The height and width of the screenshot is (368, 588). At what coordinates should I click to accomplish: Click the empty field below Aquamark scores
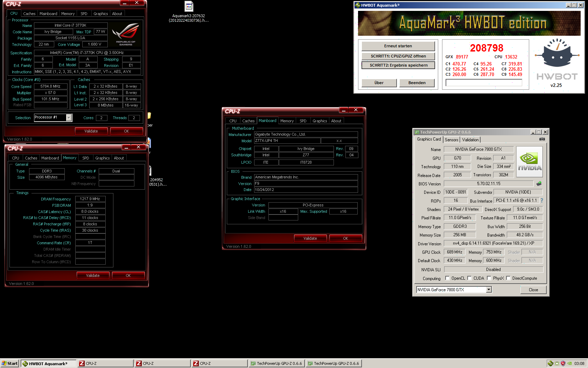(x=484, y=83)
